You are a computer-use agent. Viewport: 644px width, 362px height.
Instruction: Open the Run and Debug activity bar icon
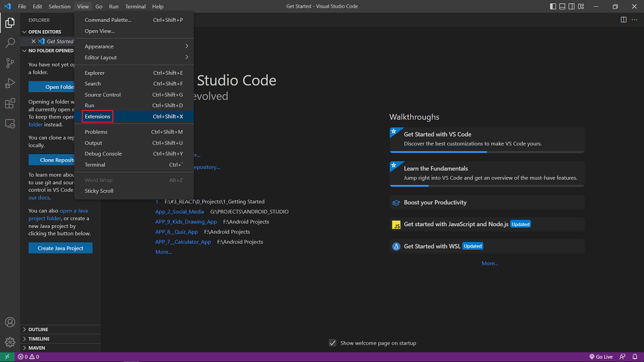pyautogui.click(x=10, y=83)
